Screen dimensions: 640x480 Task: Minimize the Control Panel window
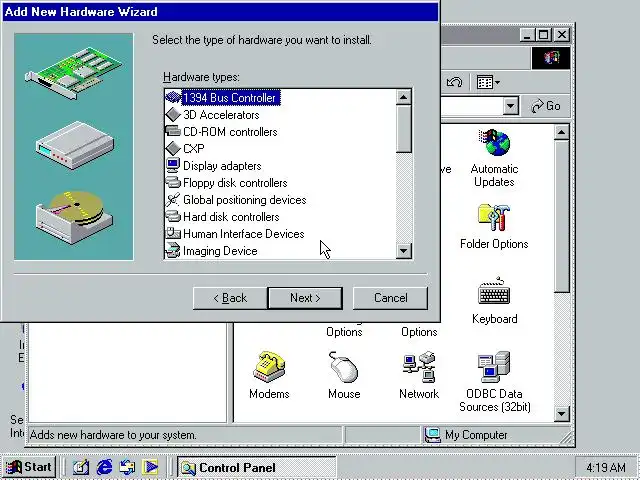tap(527, 35)
